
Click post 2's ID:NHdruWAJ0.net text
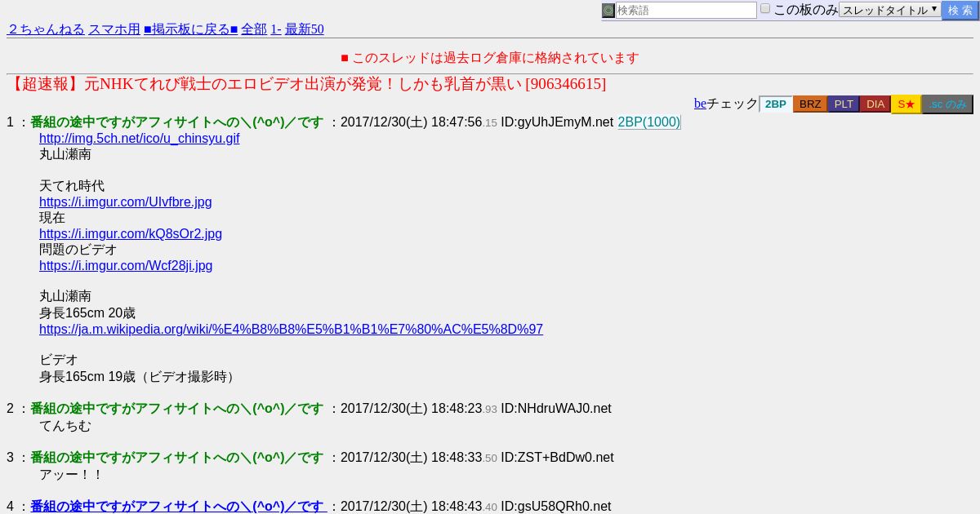(556, 409)
